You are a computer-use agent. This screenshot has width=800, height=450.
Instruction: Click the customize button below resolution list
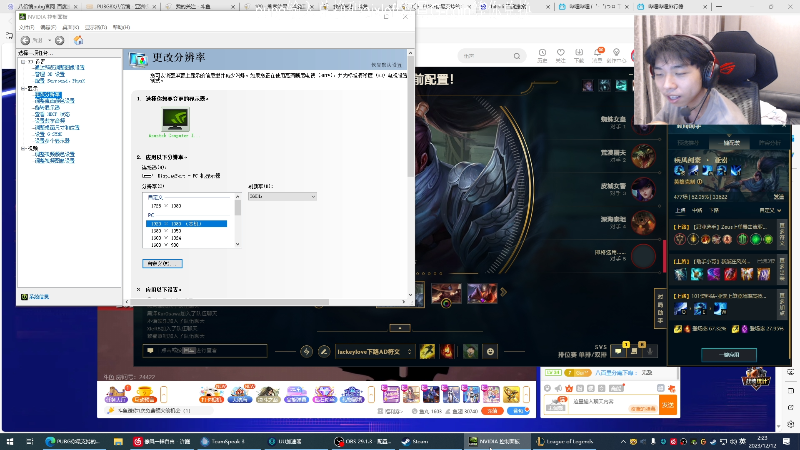pyautogui.click(x=162, y=264)
